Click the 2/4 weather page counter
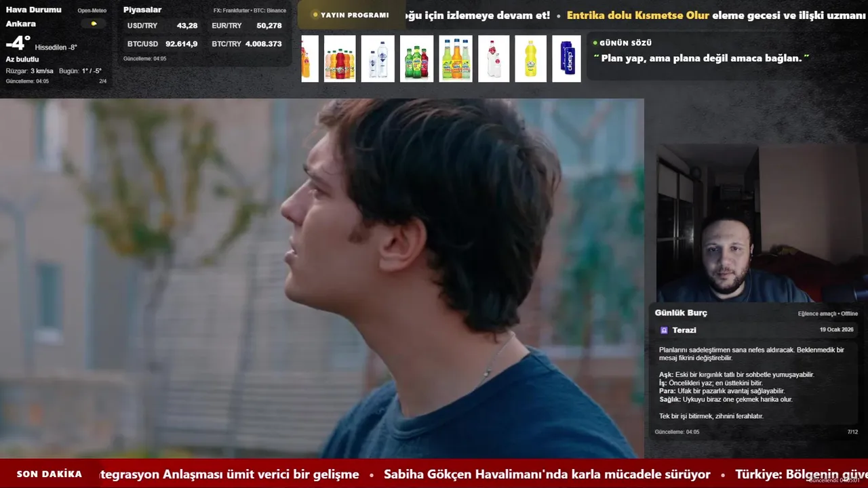The image size is (868, 488). pos(103,81)
